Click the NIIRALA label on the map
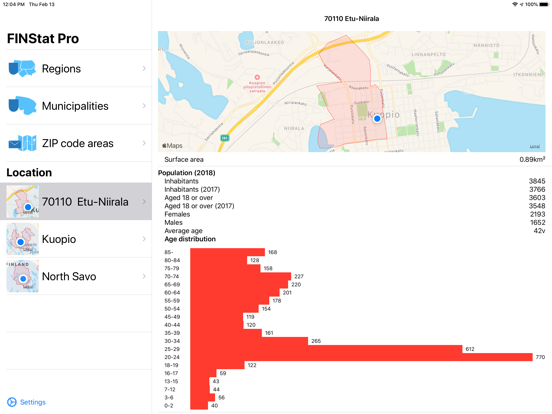The height and width of the screenshot is (414, 552). pos(294,128)
